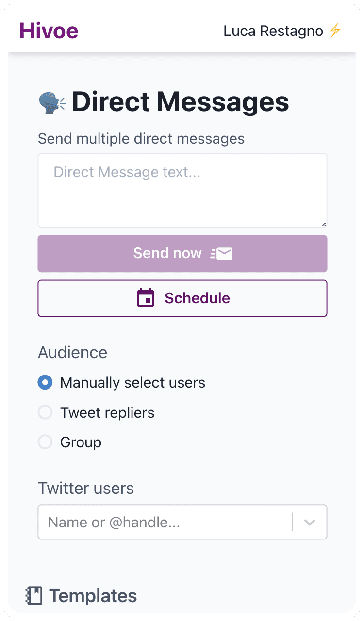This screenshot has height=621, width=364.
Task: Open the Luca Restagno account name
Action: pos(273,31)
